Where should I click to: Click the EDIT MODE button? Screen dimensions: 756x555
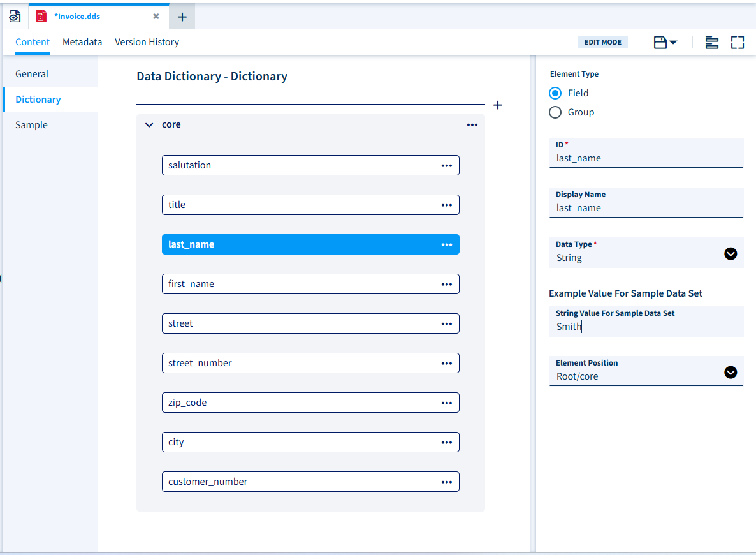pos(602,43)
